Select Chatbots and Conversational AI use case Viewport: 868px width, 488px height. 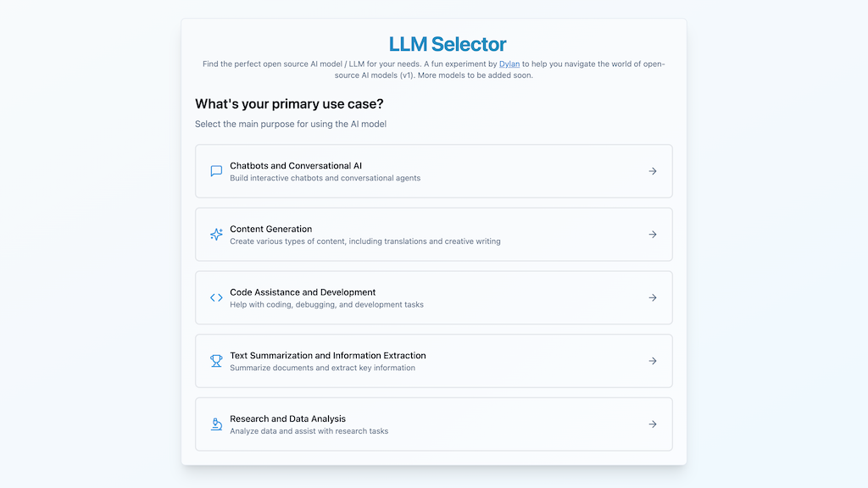coord(434,171)
